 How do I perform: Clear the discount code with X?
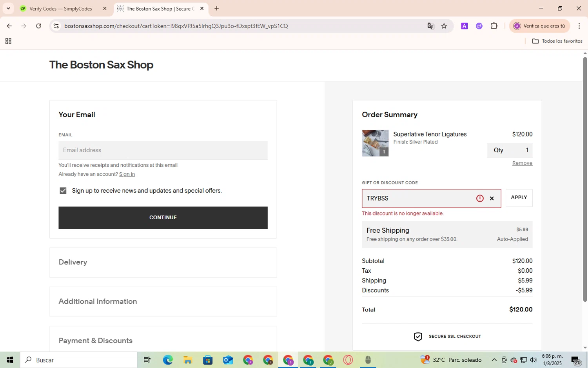coord(492,199)
